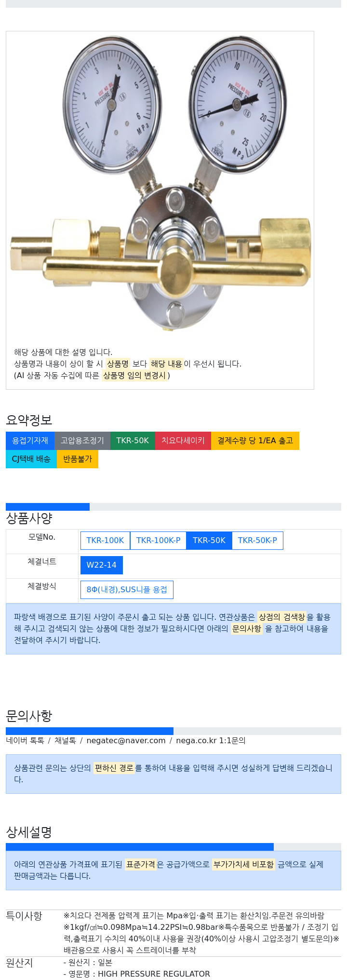The width and height of the screenshot is (347, 980).
Task: Select the TKR-100K model option
Action: click(x=105, y=540)
